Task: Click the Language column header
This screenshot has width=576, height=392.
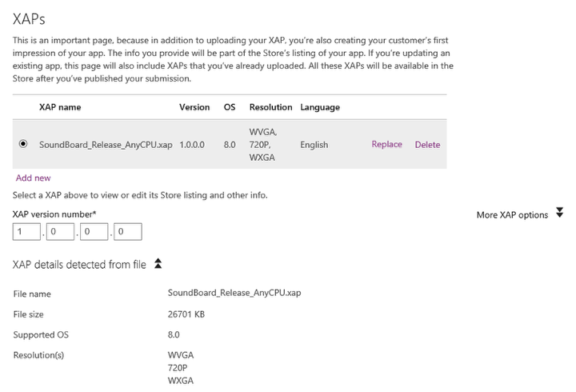Action: 320,107
